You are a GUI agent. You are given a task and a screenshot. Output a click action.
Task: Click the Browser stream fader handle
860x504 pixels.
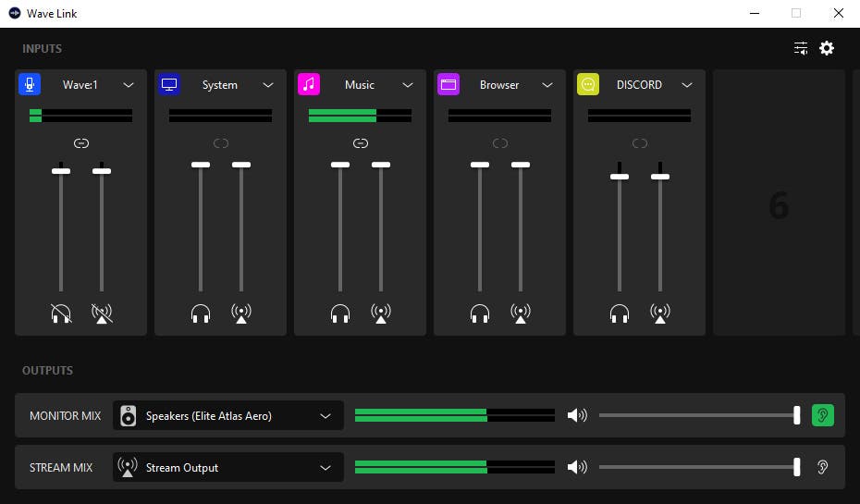pos(521,165)
